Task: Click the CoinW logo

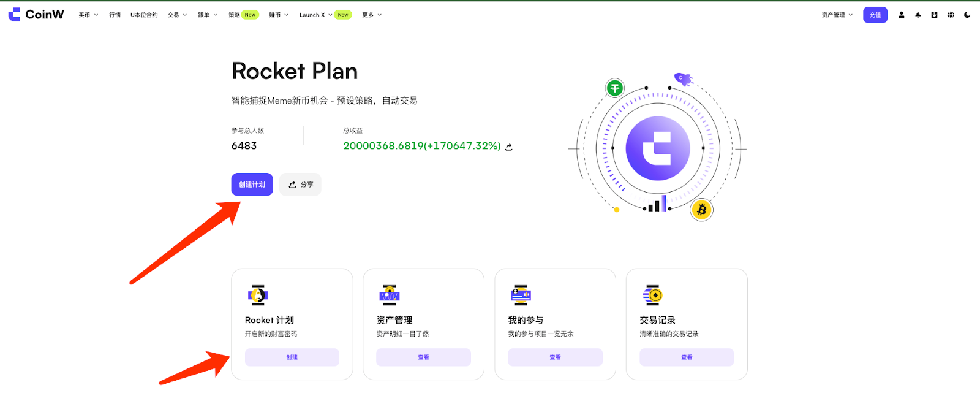Action: (x=36, y=15)
